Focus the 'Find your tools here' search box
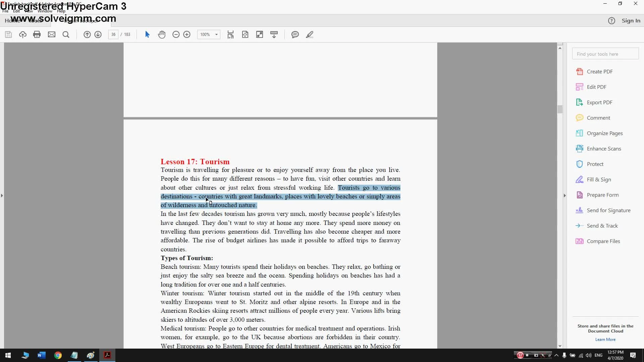Viewport: 644px width, 362px height. tap(605, 54)
